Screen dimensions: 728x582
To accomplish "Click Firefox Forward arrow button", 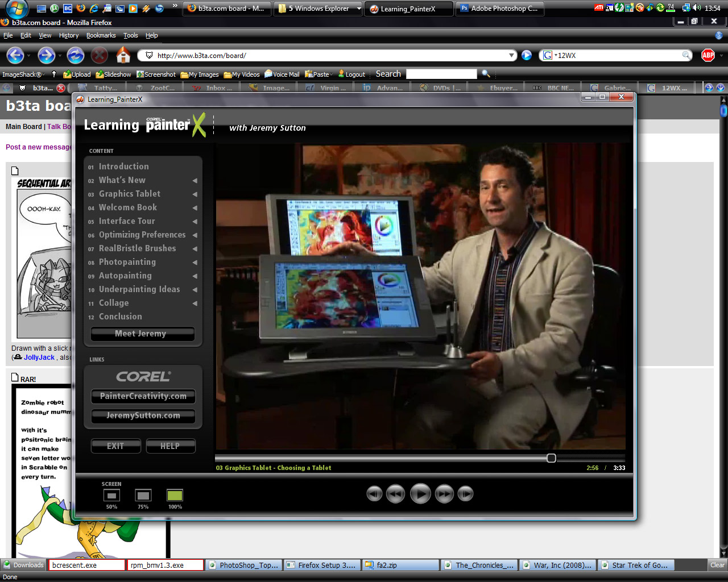I will point(46,55).
